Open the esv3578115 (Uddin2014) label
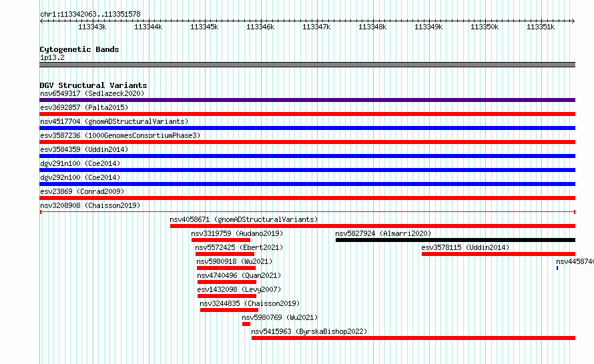The height and width of the screenshot is (364, 594). pos(465,247)
